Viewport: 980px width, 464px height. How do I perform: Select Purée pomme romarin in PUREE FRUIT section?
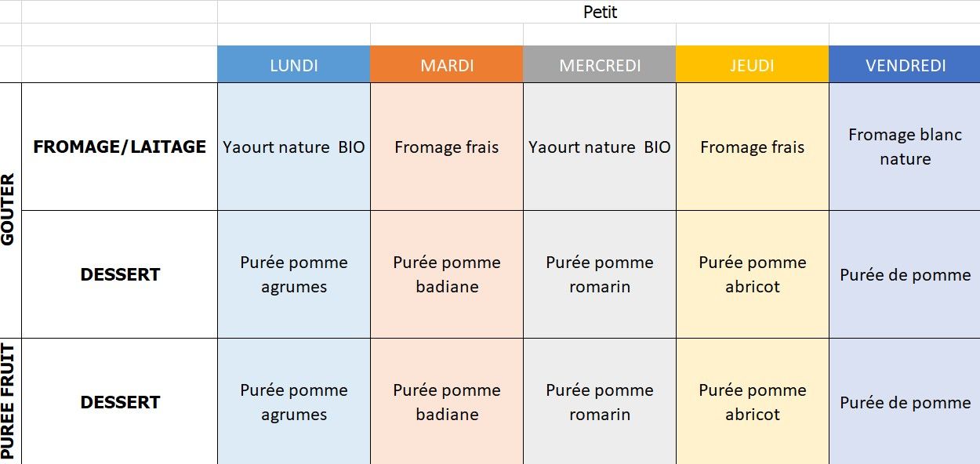[600, 401]
